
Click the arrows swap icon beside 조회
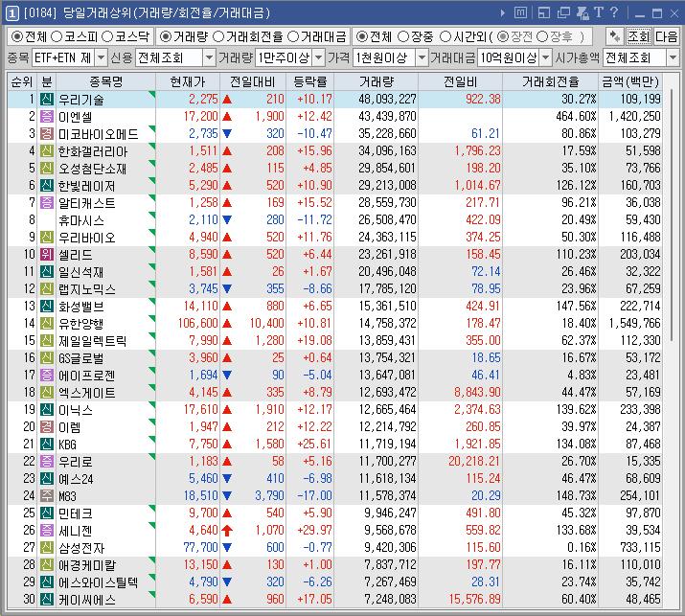tap(615, 36)
